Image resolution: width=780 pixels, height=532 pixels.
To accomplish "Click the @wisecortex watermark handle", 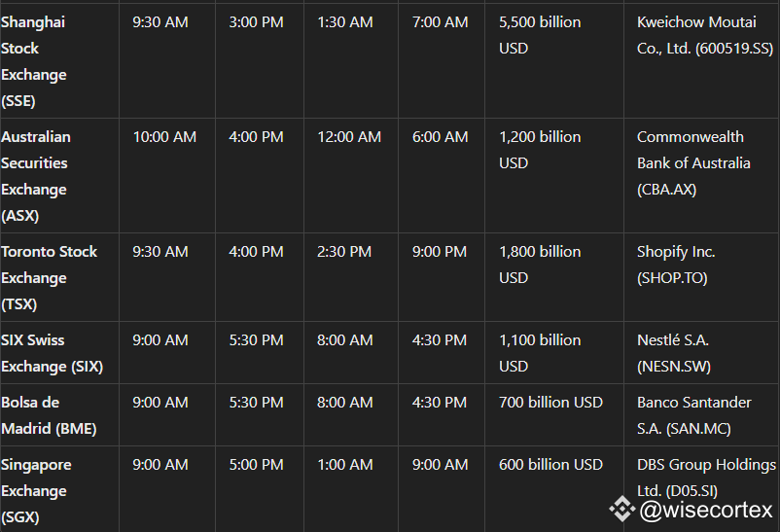I will pyautogui.click(x=706, y=510).
